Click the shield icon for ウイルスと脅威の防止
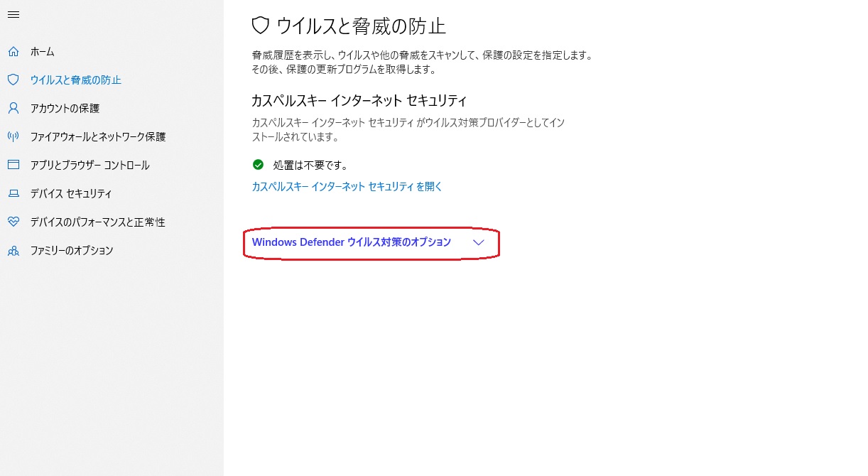 13,80
